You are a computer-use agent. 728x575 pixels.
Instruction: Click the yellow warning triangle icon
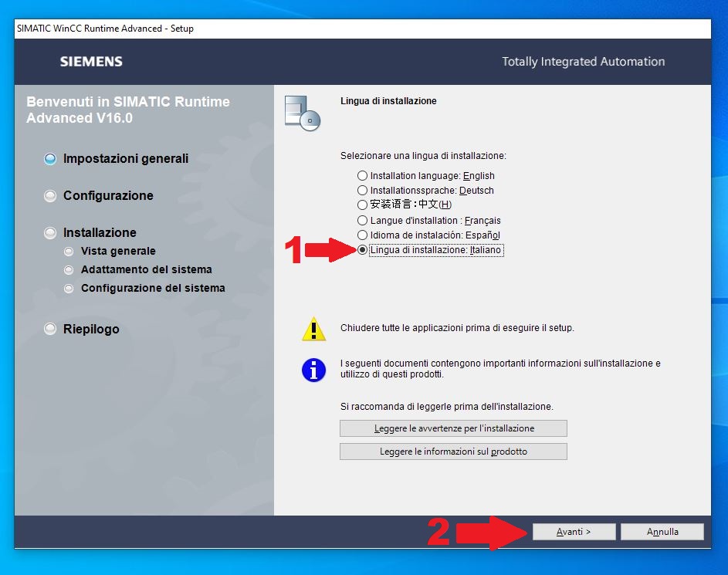pos(314,329)
